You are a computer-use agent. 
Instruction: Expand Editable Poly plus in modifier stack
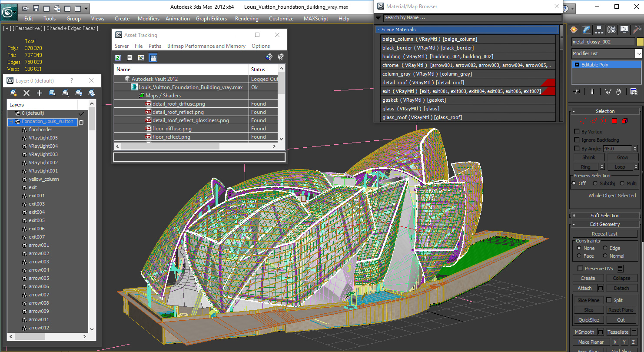577,65
